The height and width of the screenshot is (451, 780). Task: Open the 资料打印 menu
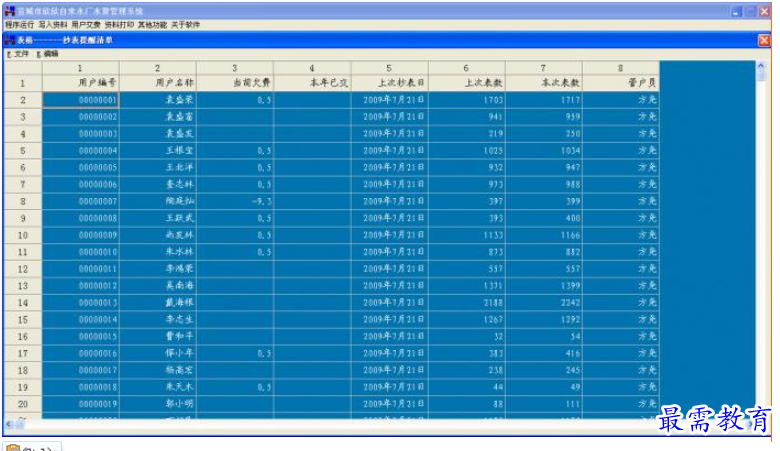119,24
